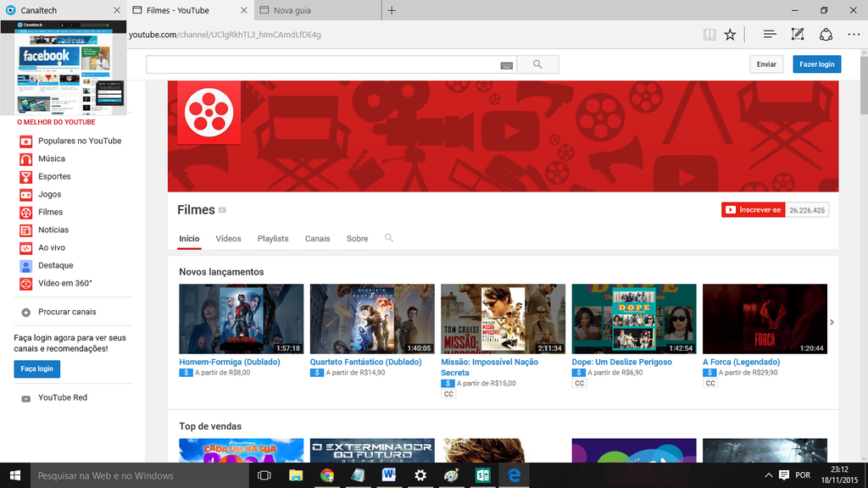Viewport: 868px width, 488px height.
Task: Open the Canais channel tab
Action: [317, 238]
